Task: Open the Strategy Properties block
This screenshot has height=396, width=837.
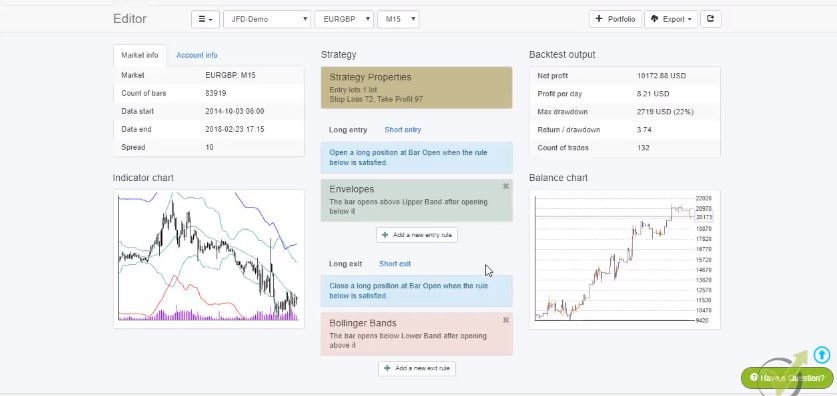Action: [x=416, y=88]
